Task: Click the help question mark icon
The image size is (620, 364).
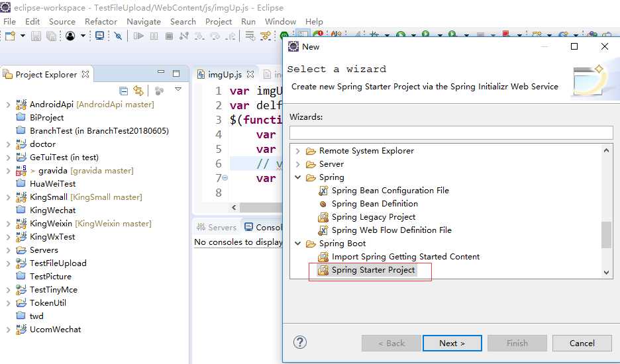Action: pyautogui.click(x=300, y=342)
